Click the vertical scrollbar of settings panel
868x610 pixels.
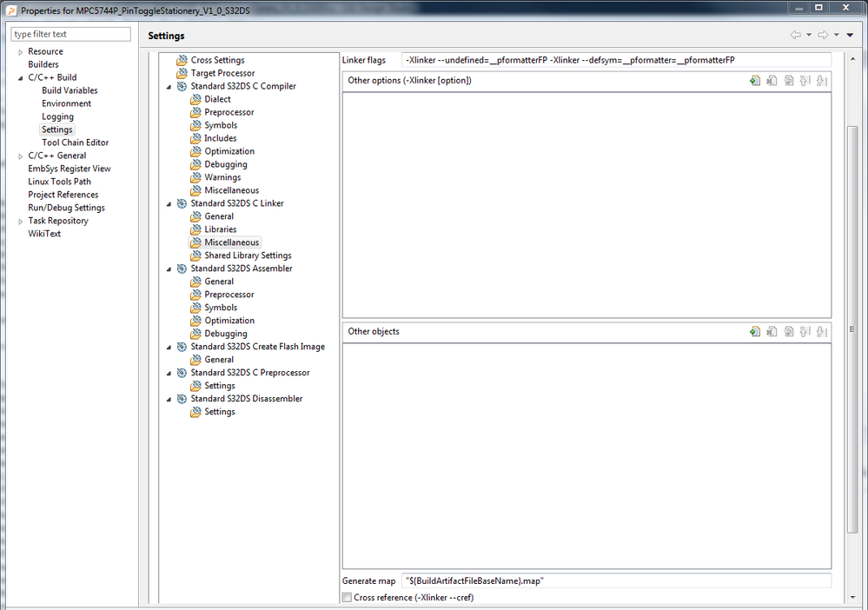[852, 329]
